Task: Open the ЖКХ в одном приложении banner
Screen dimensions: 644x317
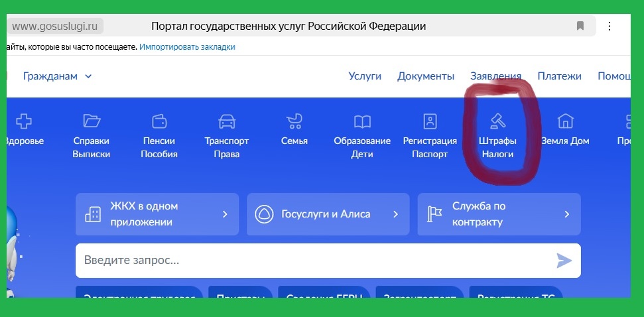Action: click(x=157, y=214)
